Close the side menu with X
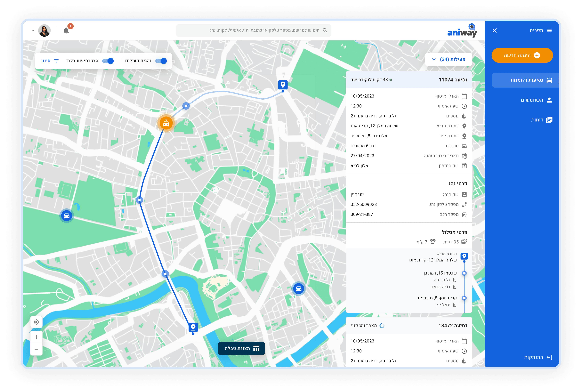The width and height of the screenshot is (582, 392). click(x=494, y=30)
